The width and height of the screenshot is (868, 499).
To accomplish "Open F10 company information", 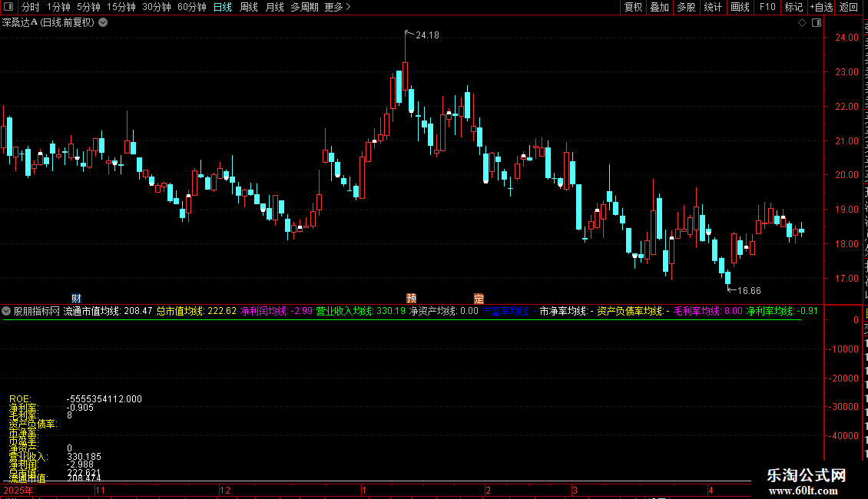I will pyautogui.click(x=767, y=7).
